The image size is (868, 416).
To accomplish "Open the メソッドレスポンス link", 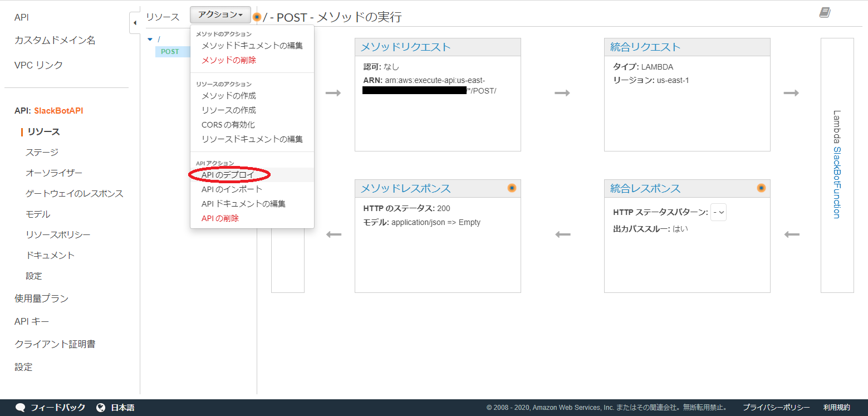I will (405, 188).
